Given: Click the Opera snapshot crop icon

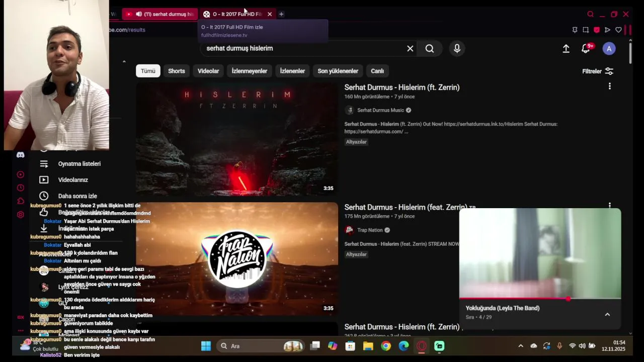Looking at the screenshot, I should pyautogui.click(x=586, y=30).
